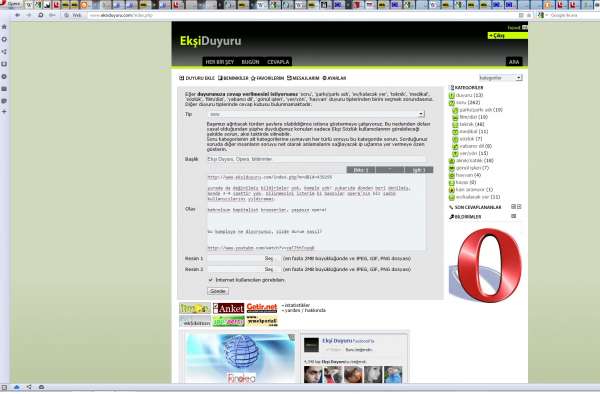Open FAVORİLERİM with the star icon
Viewport: 600px width, 394px height.
[x=267, y=78]
